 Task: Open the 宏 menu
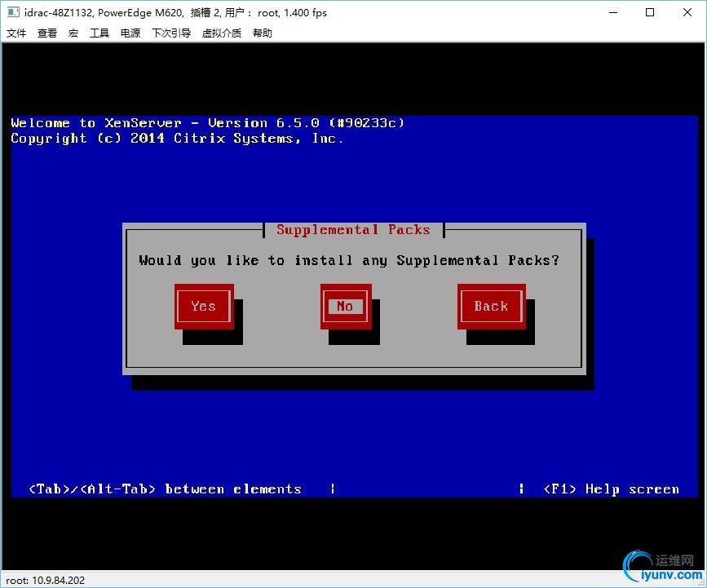73,33
